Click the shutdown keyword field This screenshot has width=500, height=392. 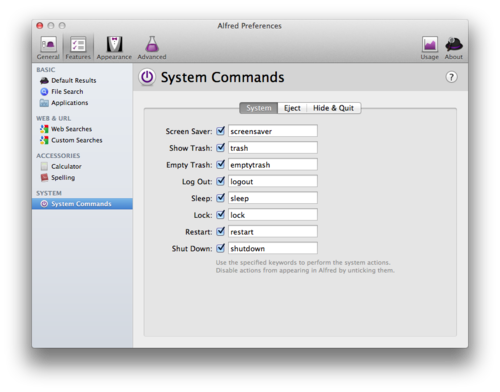273,248
